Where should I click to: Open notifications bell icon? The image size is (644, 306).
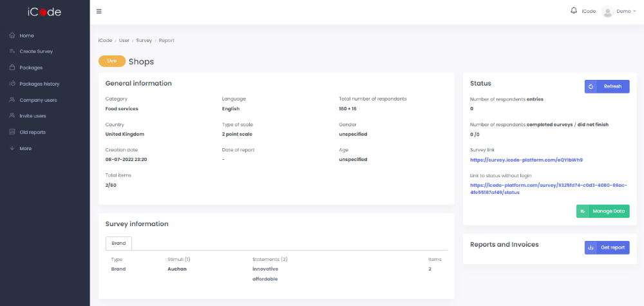click(x=574, y=10)
